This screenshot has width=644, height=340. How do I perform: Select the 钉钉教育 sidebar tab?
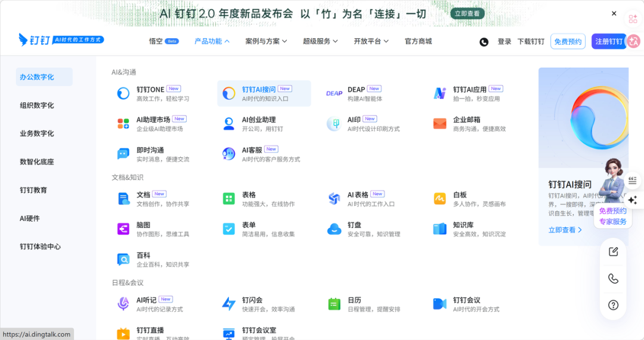pos(33,191)
